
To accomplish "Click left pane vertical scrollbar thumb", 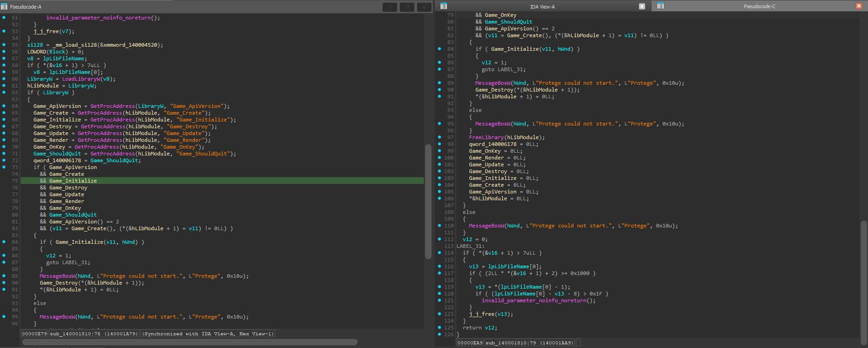I will [x=428, y=202].
